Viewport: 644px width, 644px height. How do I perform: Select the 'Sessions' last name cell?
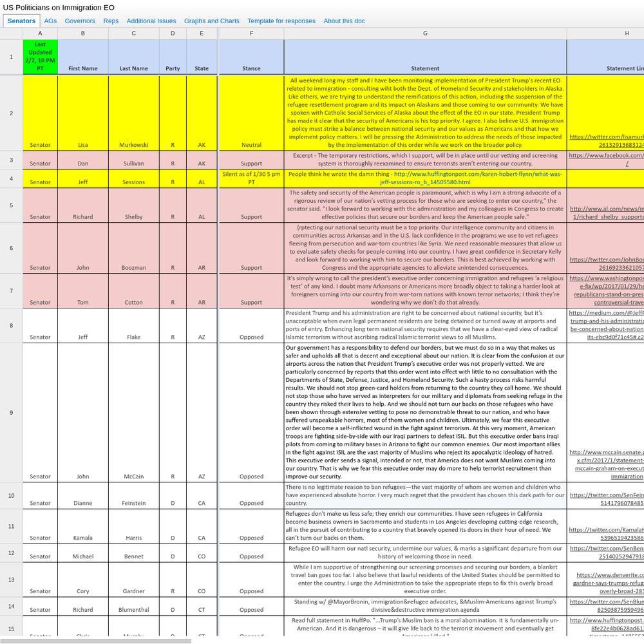tap(134, 178)
